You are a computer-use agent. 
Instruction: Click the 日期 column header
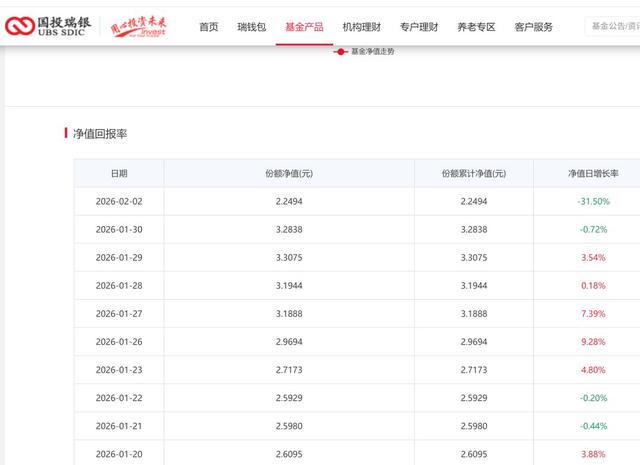pos(119,173)
